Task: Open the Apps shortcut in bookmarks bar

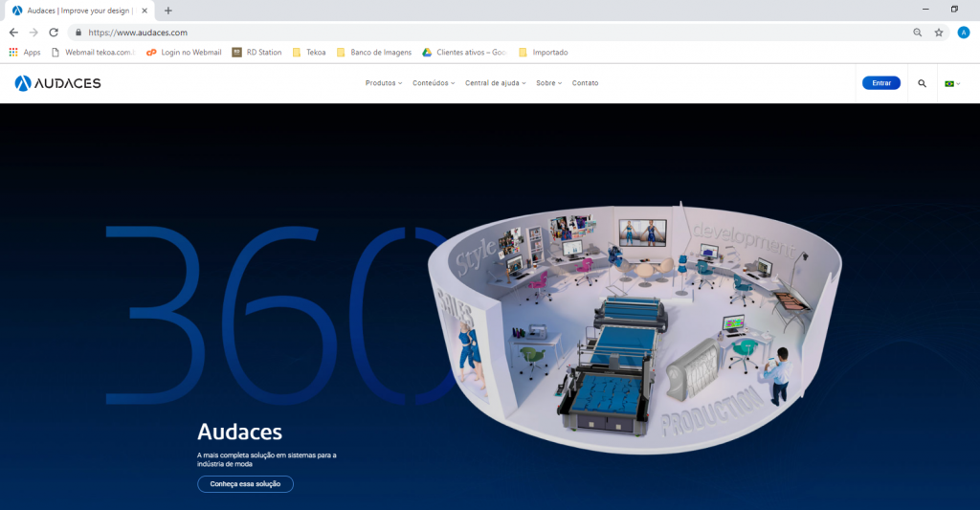Action: (25, 53)
